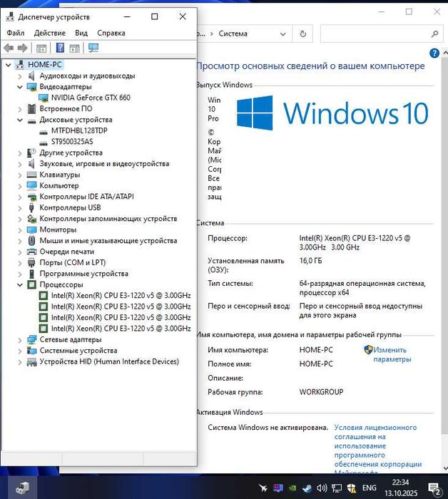Image resolution: width=448 pixels, height=499 pixels.
Task: Open the volume speaker tray icon
Action: (322, 488)
